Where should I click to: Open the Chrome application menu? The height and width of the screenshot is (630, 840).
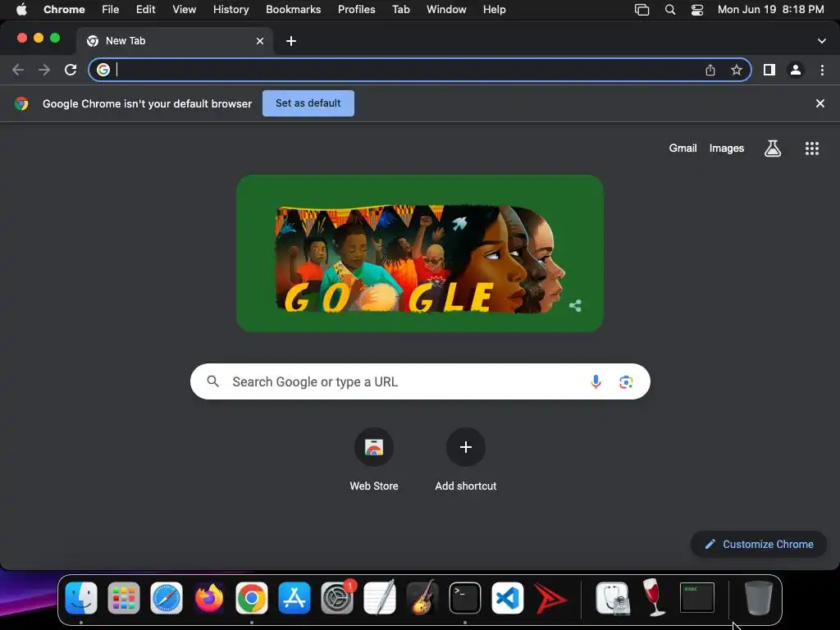[x=64, y=10]
